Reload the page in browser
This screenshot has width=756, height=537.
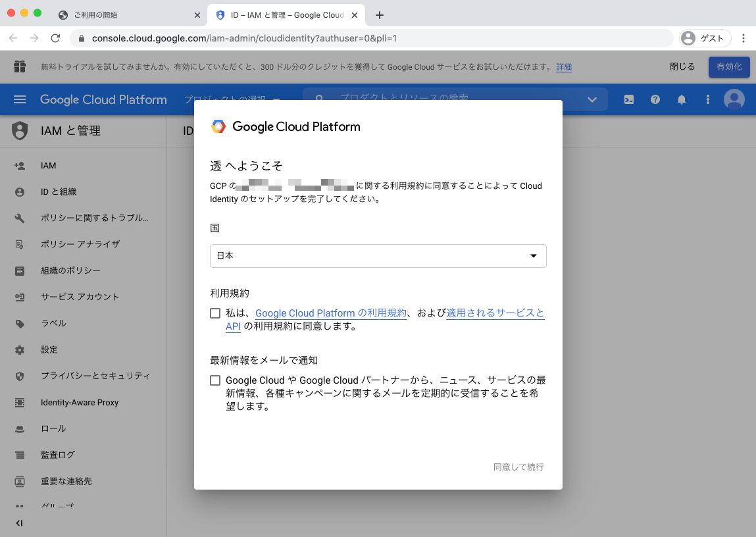[55, 38]
